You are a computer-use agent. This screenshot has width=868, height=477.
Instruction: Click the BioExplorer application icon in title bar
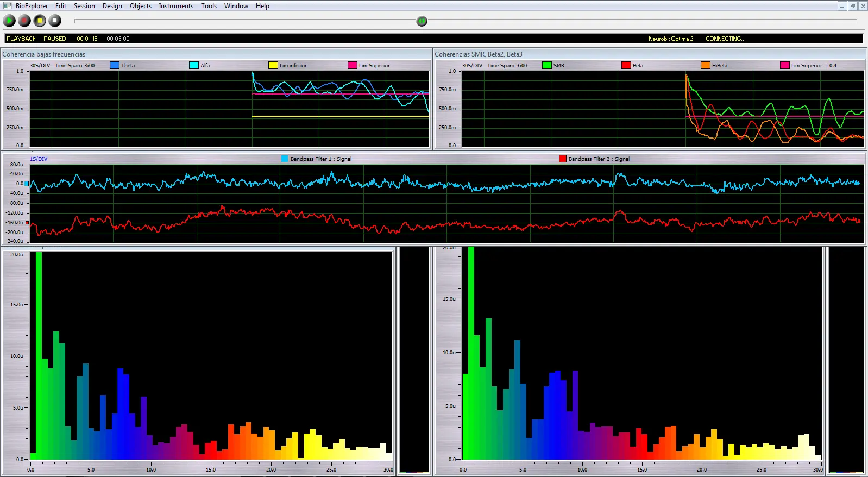pos(7,6)
